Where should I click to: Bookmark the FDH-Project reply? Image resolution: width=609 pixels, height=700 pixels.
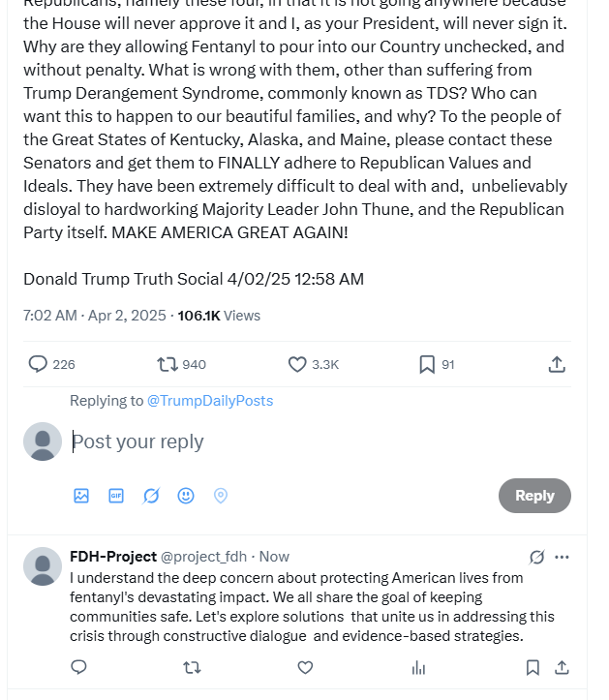(533, 667)
